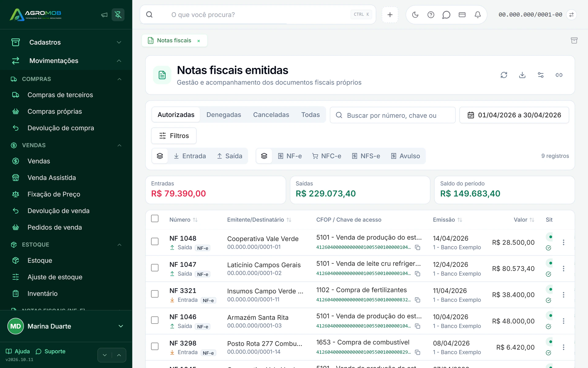Copy access key of NF 1048

(x=417, y=247)
